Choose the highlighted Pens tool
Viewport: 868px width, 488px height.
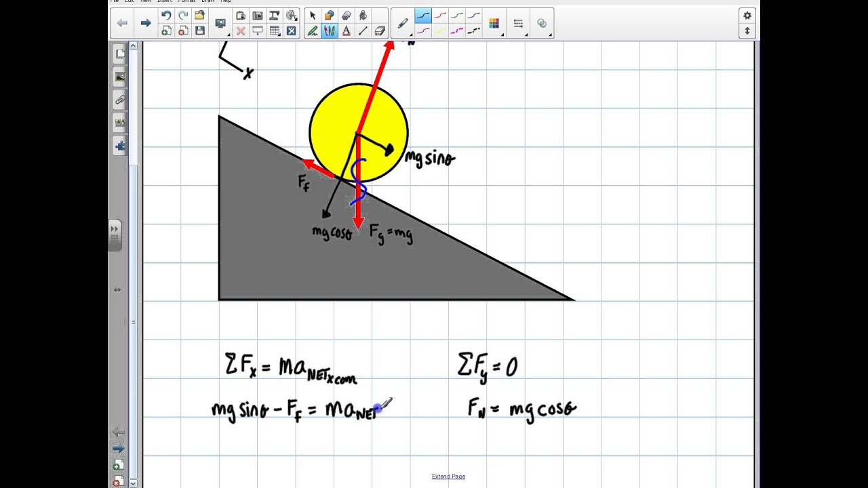(x=330, y=31)
